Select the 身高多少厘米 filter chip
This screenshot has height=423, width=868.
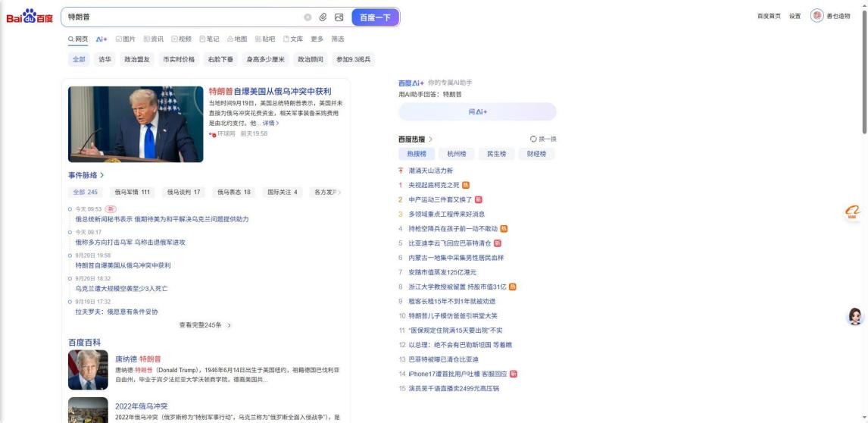click(266, 59)
